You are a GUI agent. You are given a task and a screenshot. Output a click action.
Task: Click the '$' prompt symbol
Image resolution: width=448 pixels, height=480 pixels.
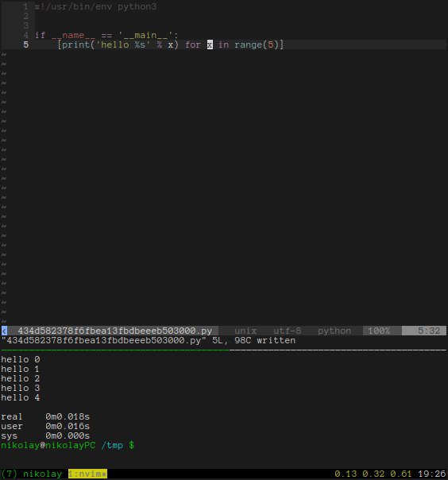tap(132, 445)
